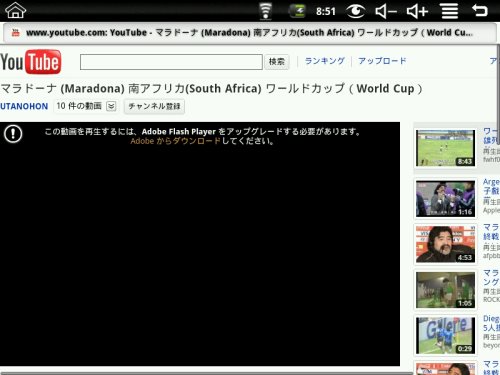Focus the YouTube search input field
Image resolution: width=500 pixels, height=375 pixels.
click(x=171, y=62)
